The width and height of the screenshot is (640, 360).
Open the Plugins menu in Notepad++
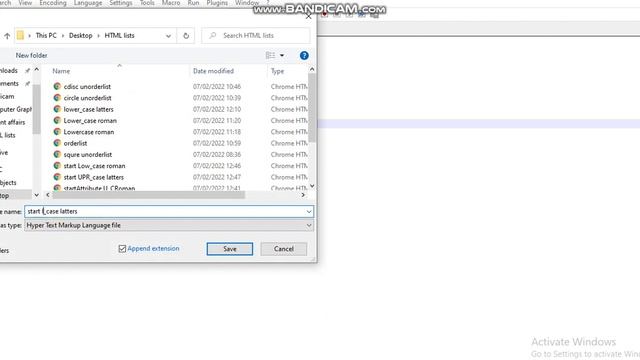[217, 3]
